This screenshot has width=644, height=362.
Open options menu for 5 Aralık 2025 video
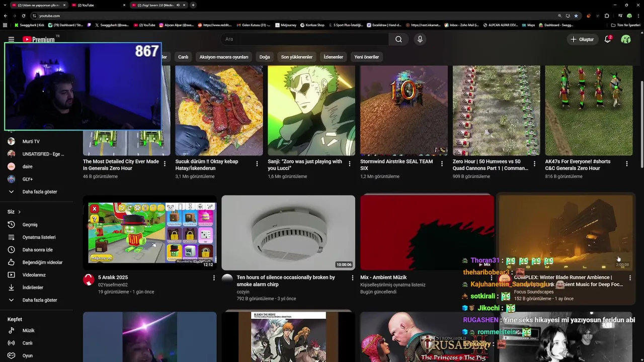tap(214, 278)
